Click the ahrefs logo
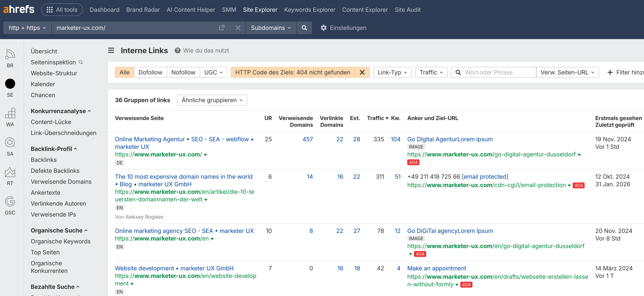The width and height of the screenshot is (644, 296). (x=19, y=9)
